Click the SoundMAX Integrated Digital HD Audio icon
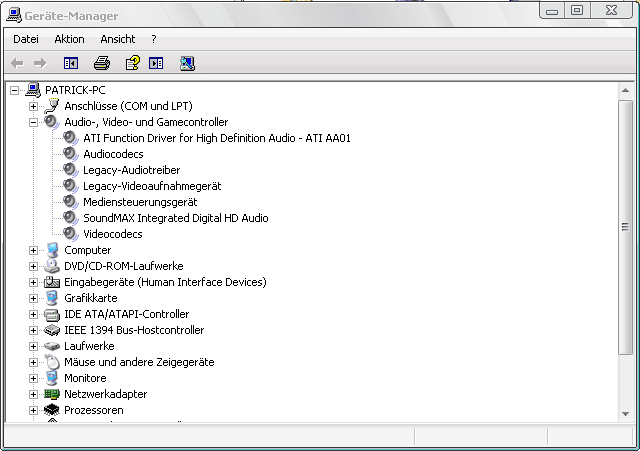The width and height of the screenshot is (640, 451). pos(71,218)
